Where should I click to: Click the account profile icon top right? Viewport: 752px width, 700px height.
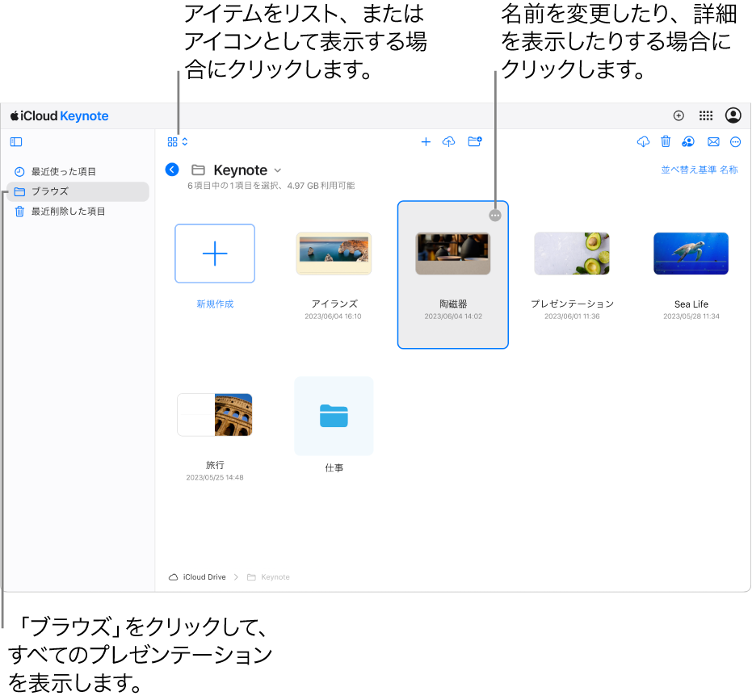click(732, 115)
